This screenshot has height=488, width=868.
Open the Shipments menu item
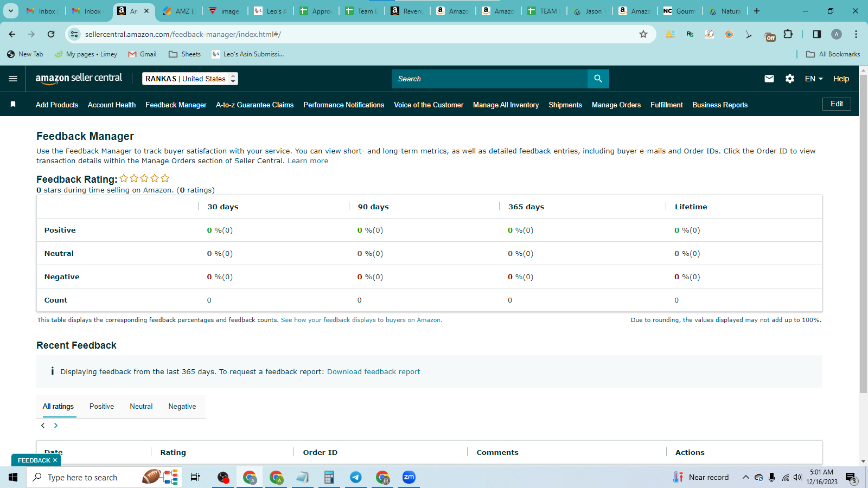click(x=565, y=105)
